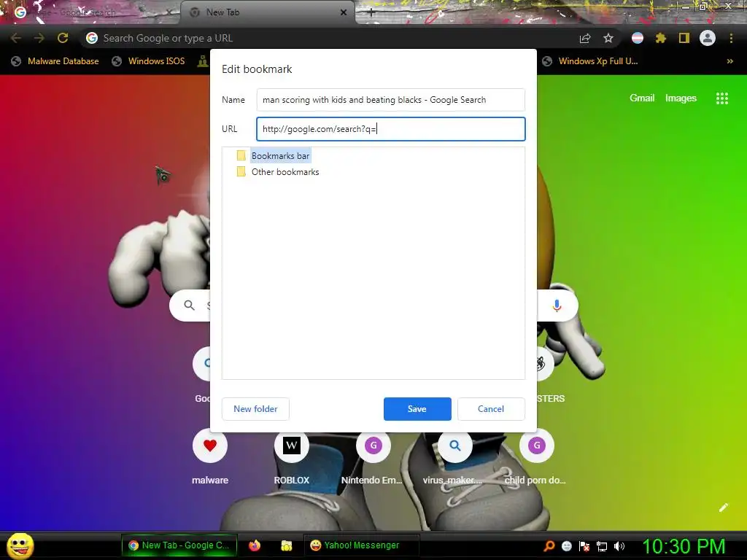Image resolution: width=747 pixels, height=560 pixels.
Task: Open the virus maker shortcut tile
Action: click(455, 457)
